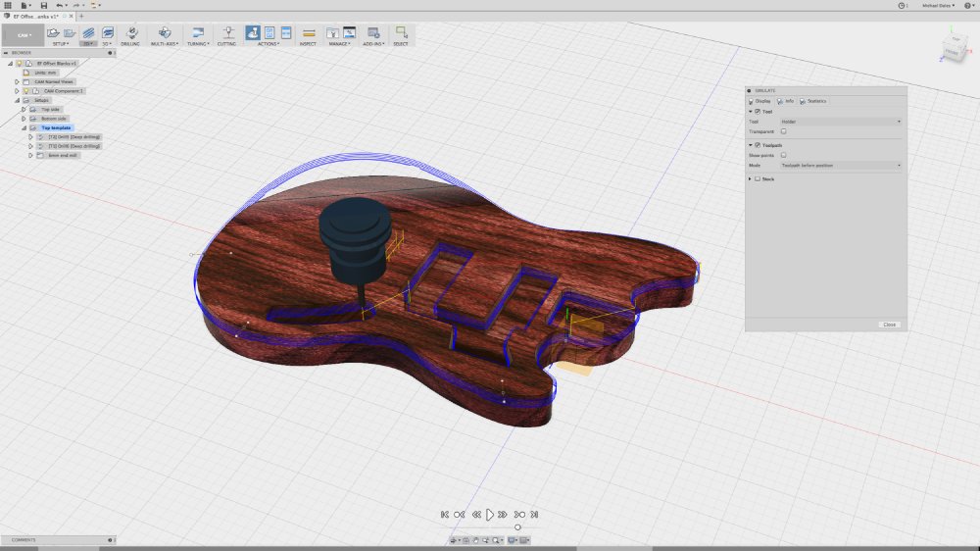Click the Tool Library manage icon
This screenshot has width=980, height=551.
(x=332, y=32)
